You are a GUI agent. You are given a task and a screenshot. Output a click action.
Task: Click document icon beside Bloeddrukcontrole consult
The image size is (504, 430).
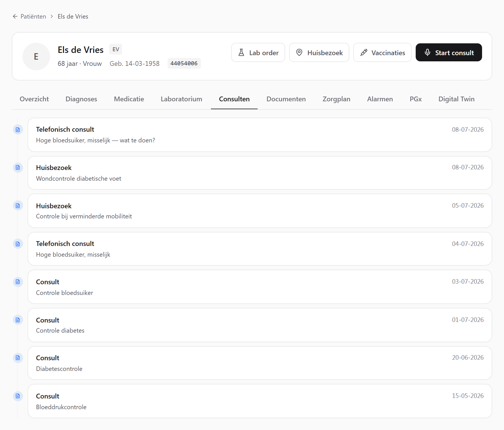[x=18, y=396]
